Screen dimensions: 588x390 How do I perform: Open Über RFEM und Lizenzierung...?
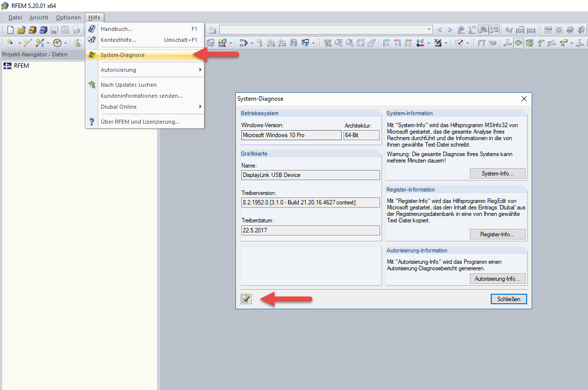pyautogui.click(x=145, y=122)
